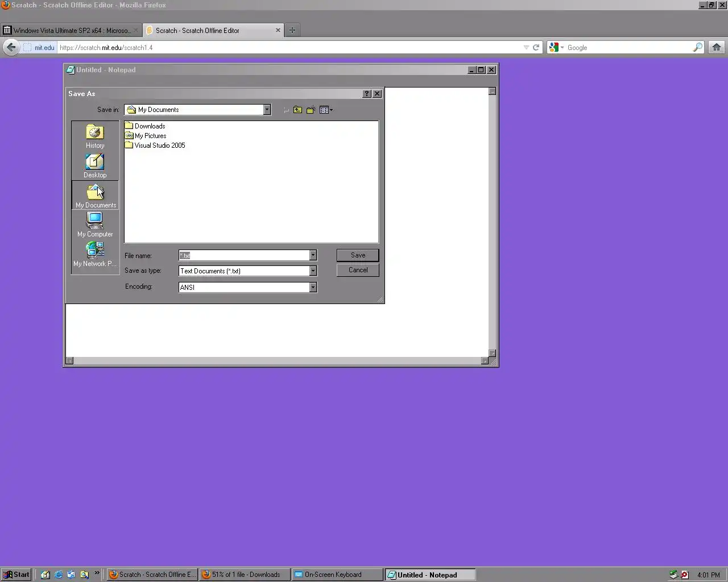Click the first system tray network icon
Image resolution: width=728 pixels, height=582 pixels.
click(x=673, y=575)
